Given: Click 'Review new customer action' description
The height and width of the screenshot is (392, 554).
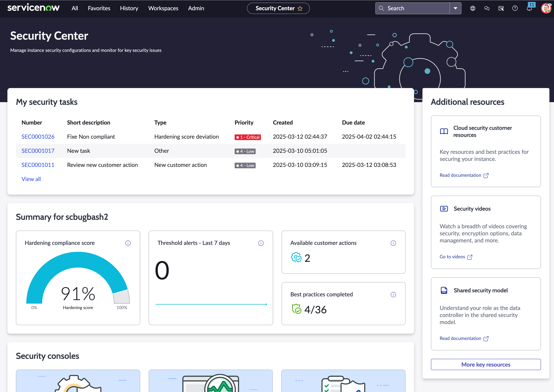Looking at the screenshot, I should pos(102,165).
